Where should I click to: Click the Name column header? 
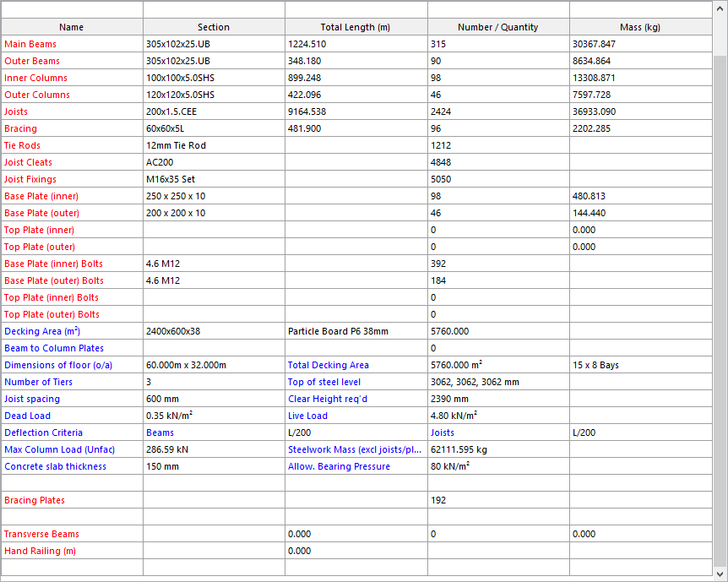click(72, 27)
